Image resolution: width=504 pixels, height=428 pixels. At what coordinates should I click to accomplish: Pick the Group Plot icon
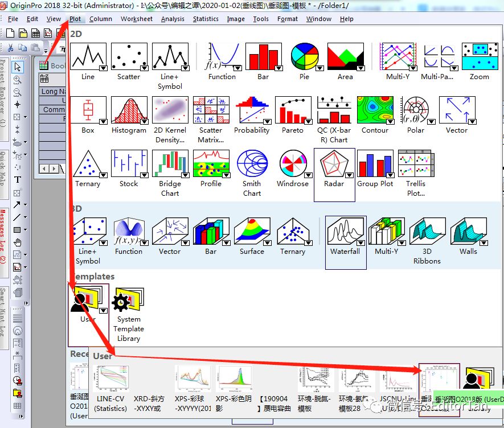(x=375, y=163)
